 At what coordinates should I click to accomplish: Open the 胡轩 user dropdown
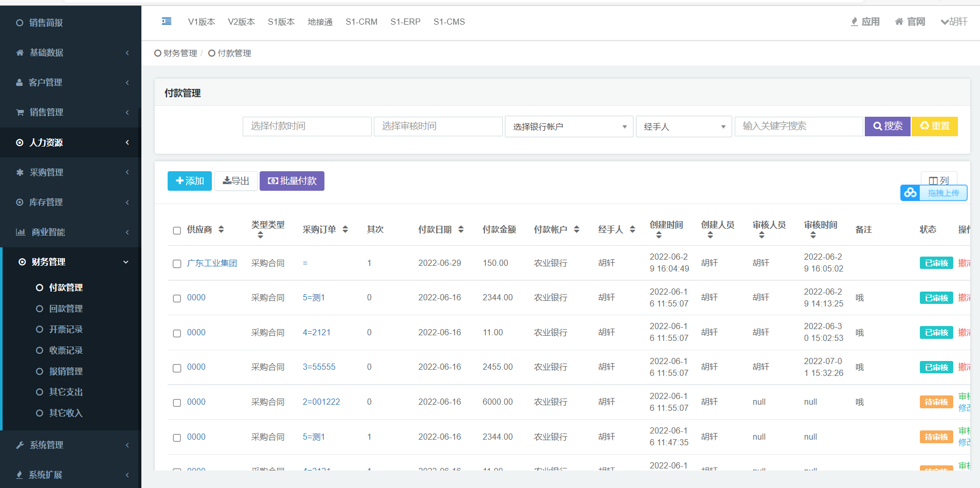click(954, 22)
